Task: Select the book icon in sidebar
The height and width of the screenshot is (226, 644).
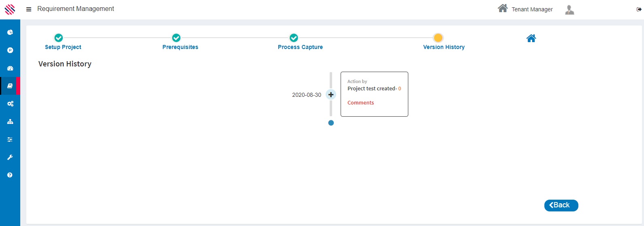Action: pyautogui.click(x=10, y=86)
